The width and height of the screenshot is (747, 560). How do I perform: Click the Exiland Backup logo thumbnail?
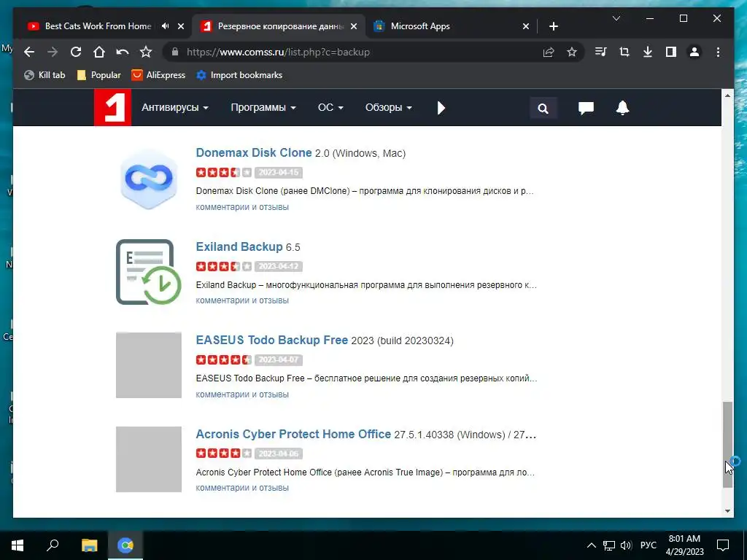[x=149, y=272]
